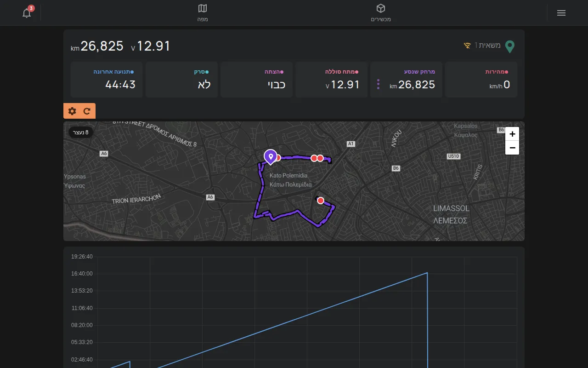Click the "NIKOU" street label on map

(x=396, y=138)
